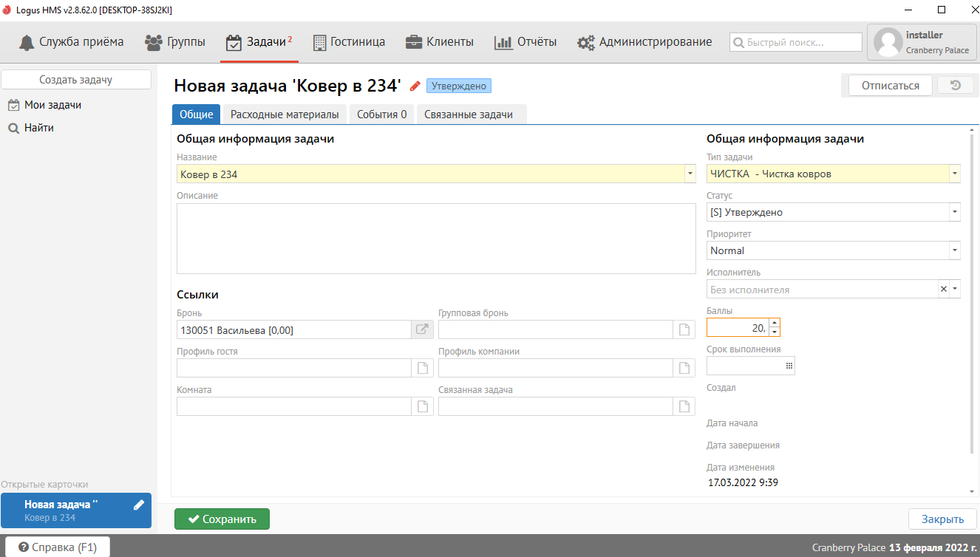Click the history icon next to Отписаться
Image resolution: width=980 pixels, height=557 pixels.
tap(955, 86)
